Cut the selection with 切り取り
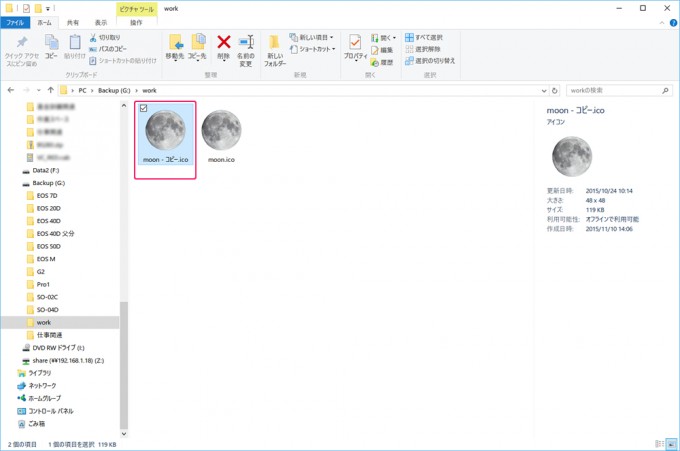The image size is (680, 451). (105, 38)
